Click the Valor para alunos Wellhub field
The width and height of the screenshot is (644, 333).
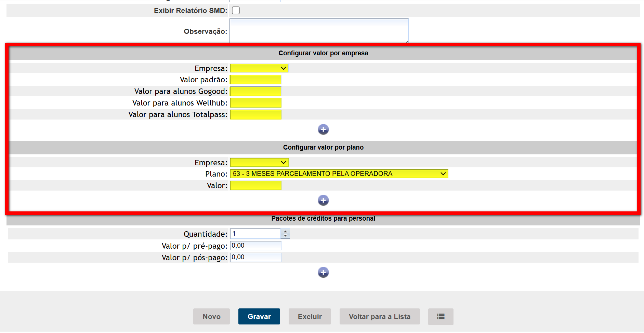point(255,103)
